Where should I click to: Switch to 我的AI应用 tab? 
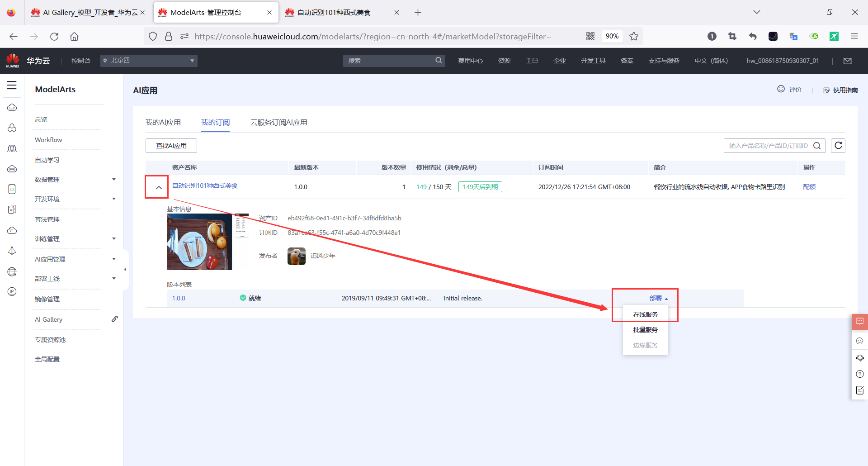click(163, 122)
